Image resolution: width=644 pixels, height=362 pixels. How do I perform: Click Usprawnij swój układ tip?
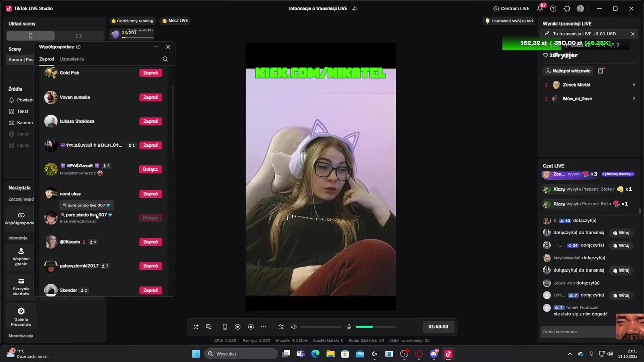509,21
